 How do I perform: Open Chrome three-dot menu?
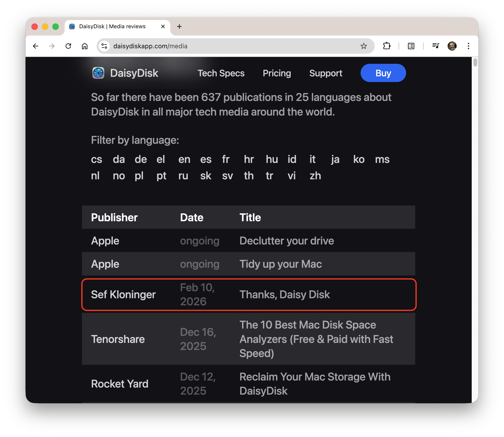point(468,46)
